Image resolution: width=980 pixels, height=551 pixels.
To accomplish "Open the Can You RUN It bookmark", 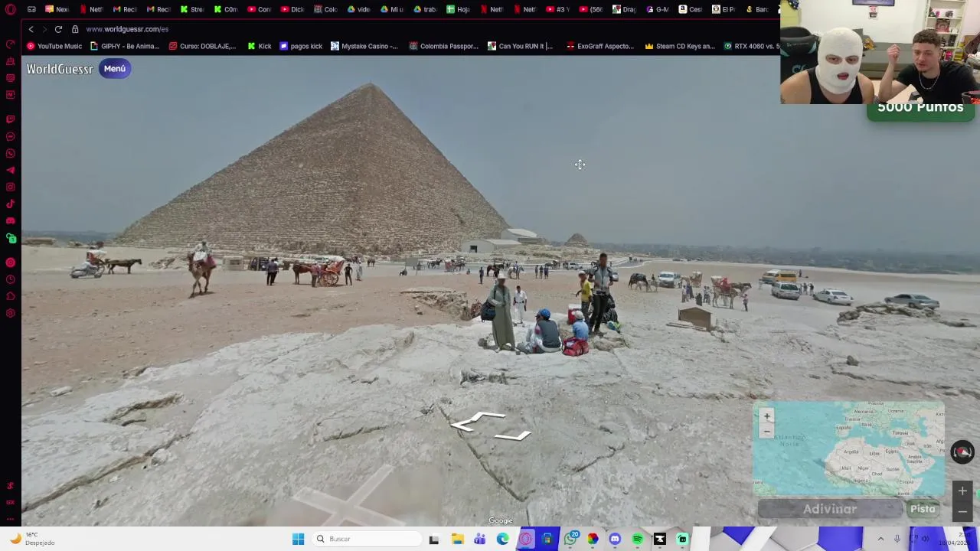I will point(520,46).
